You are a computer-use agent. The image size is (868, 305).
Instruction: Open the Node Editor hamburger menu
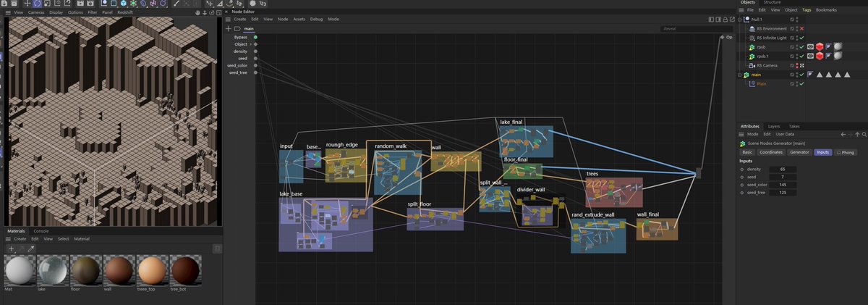pos(228,19)
